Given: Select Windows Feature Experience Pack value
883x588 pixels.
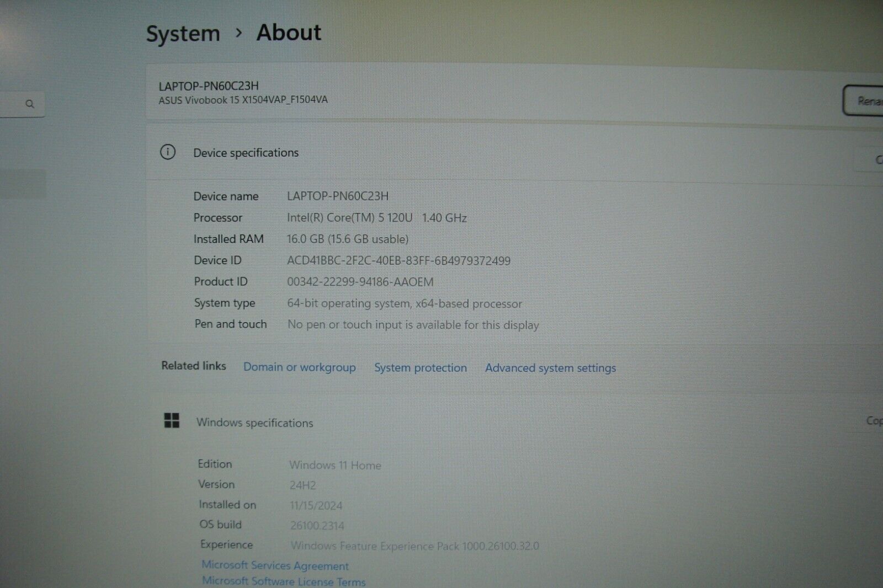Looking at the screenshot, I should [415, 546].
